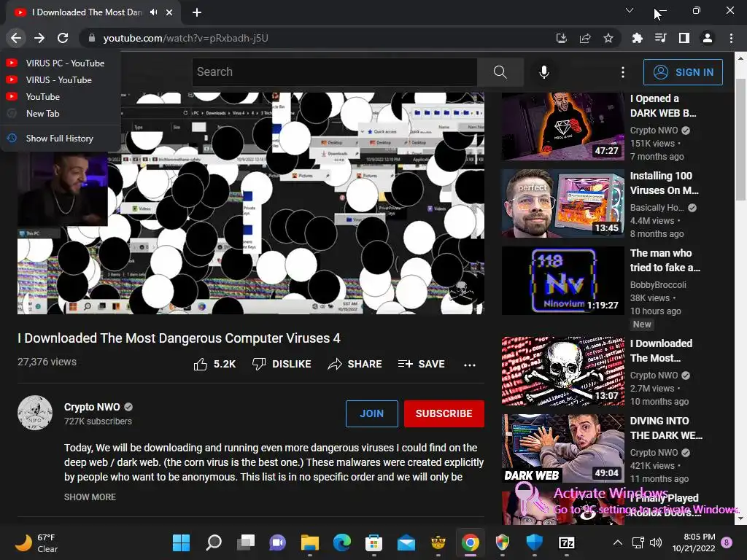Click the red SUBSCRIBE button
Screen dimensions: 747x560
click(x=444, y=413)
